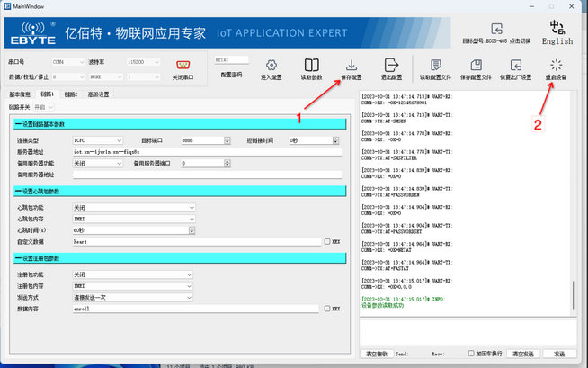The image size is (588, 368).
Task: Click the 读取配置文件 icon
Action: tap(436, 66)
